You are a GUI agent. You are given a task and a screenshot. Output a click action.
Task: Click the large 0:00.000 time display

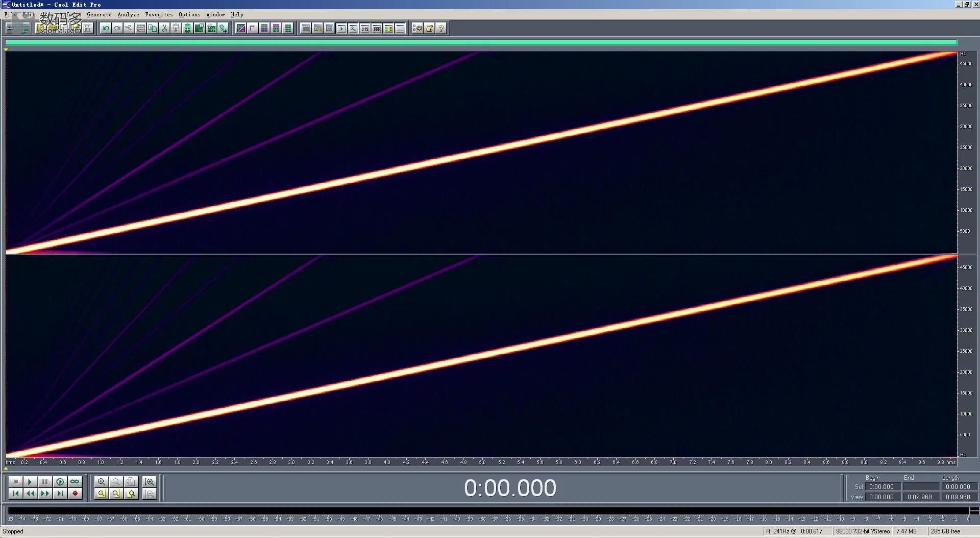[x=510, y=488]
